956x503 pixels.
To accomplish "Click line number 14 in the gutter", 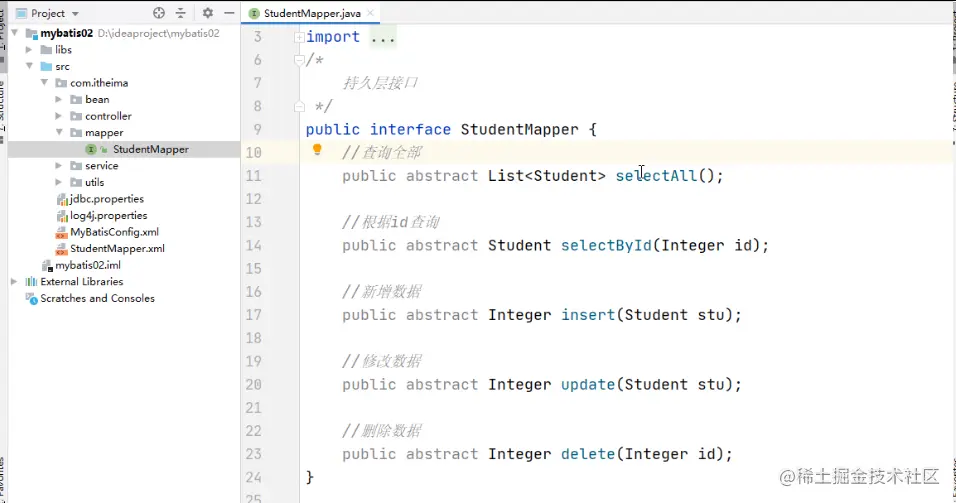I will point(254,245).
